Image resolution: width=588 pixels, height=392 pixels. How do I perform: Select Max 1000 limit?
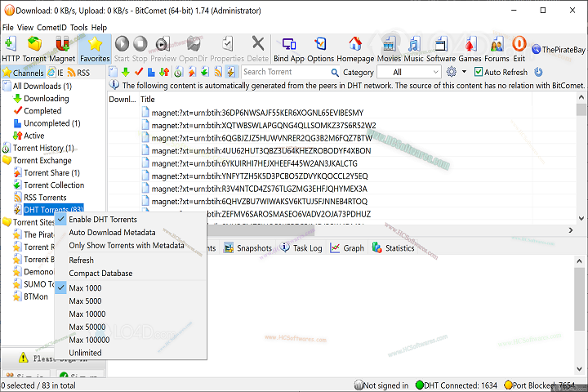coord(131,288)
